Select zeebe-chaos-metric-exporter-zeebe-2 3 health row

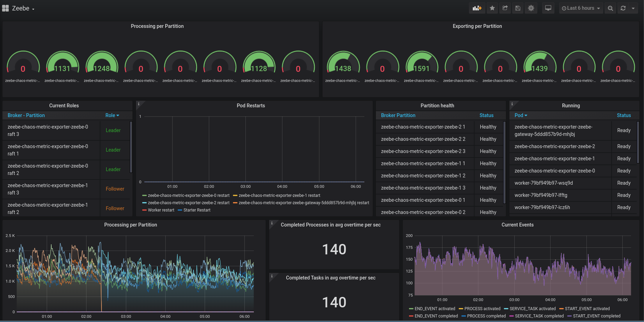[x=439, y=151]
